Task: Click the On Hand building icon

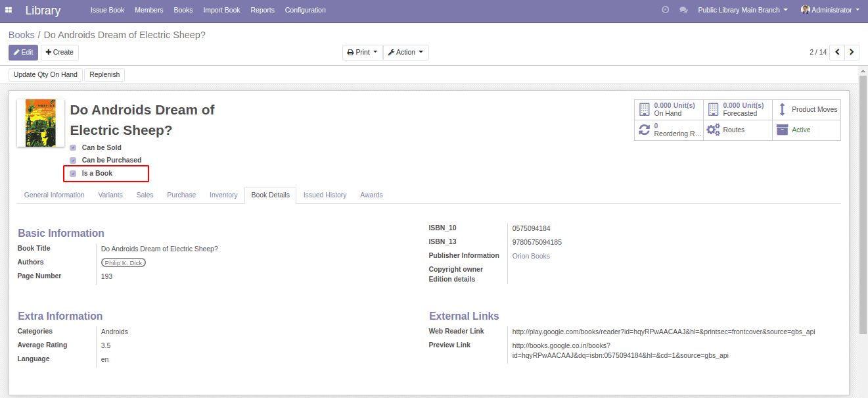Action: 644,109
